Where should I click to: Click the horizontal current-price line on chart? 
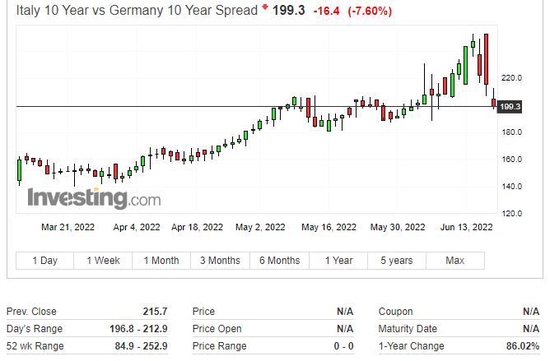[x=257, y=106]
